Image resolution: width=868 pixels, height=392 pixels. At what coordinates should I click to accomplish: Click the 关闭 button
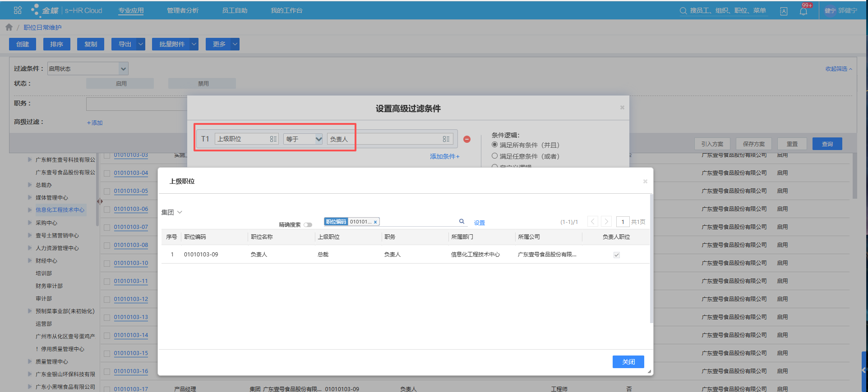click(x=628, y=362)
